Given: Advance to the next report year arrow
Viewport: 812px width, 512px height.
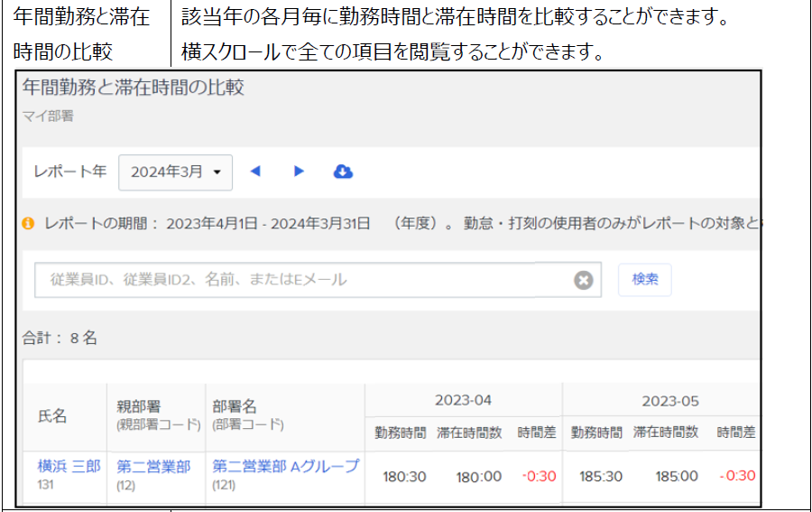Looking at the screenshot, I should tap(300, 172).
